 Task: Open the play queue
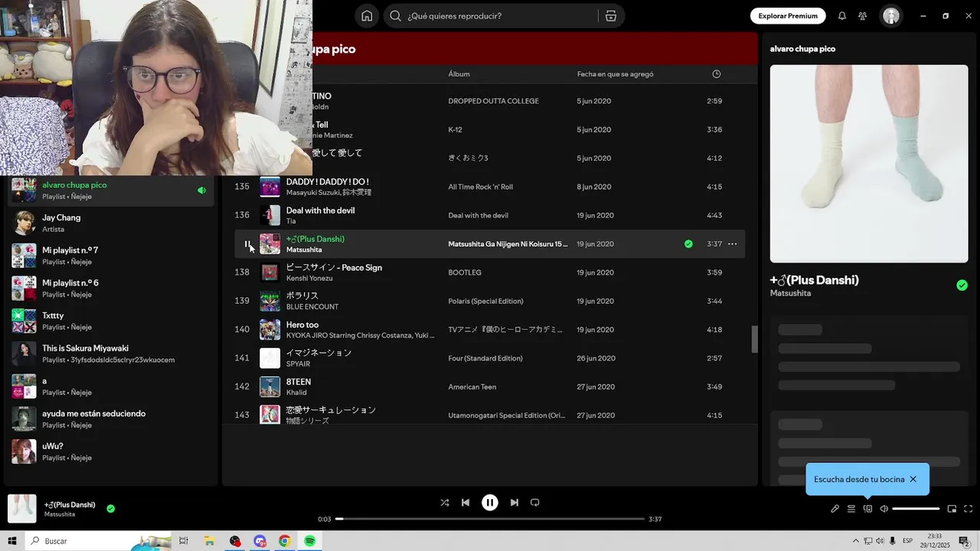coord(851,509)
